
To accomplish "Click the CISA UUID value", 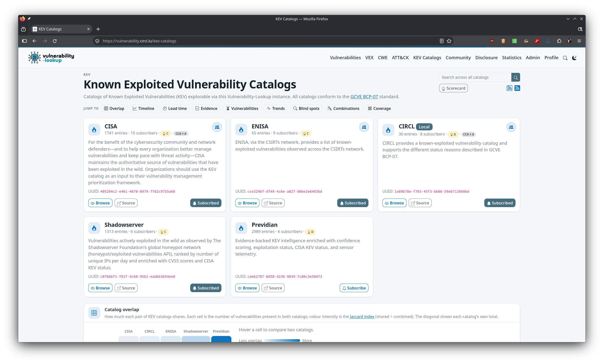I will tap(138, 192).
